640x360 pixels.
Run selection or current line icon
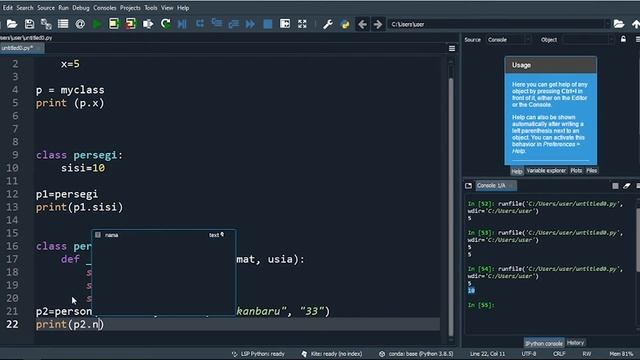pos(148,24)
